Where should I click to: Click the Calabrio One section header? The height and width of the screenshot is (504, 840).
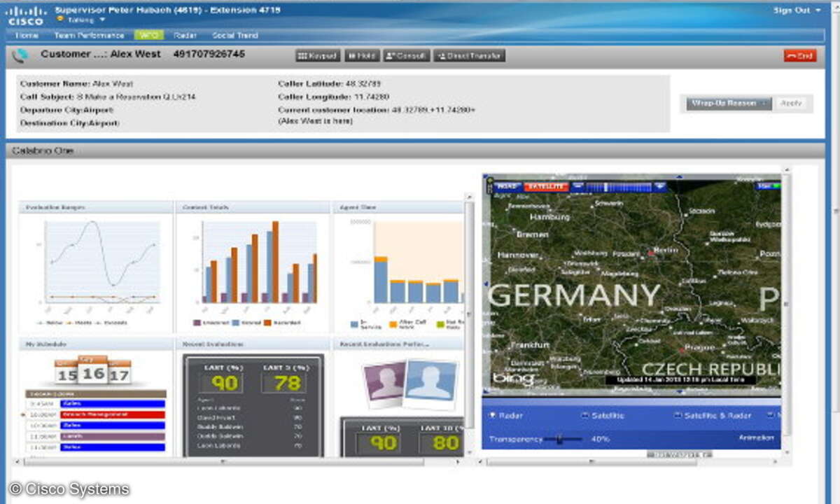click(x=415, y=150)
